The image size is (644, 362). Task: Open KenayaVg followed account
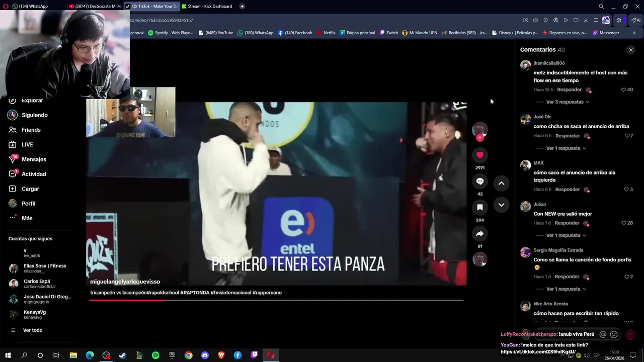coord(40,314)
